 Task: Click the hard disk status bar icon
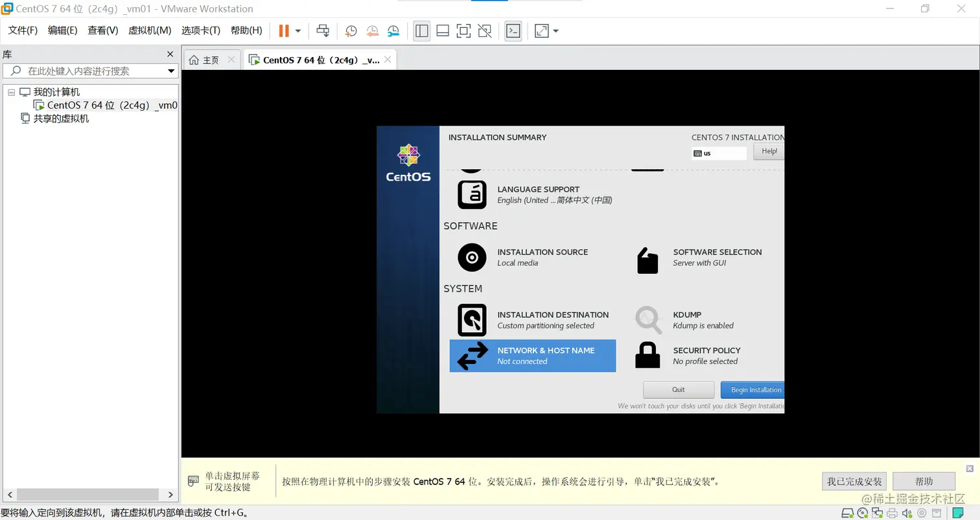point(848,513)
